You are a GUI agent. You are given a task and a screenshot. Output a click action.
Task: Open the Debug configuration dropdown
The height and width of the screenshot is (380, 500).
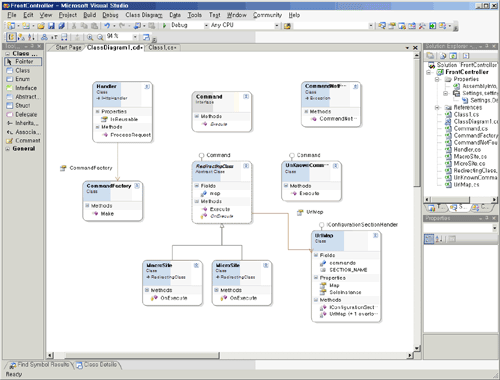(206, 25)
